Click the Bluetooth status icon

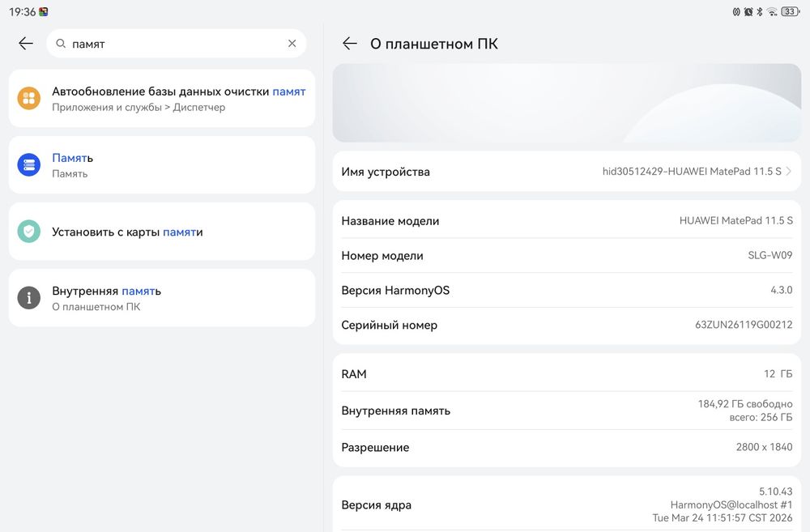pos(760,11)
